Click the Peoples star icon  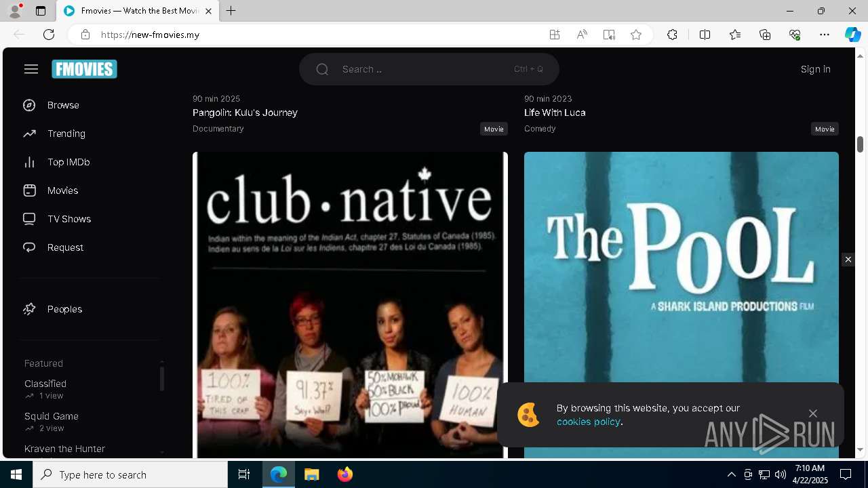point(29,309)
